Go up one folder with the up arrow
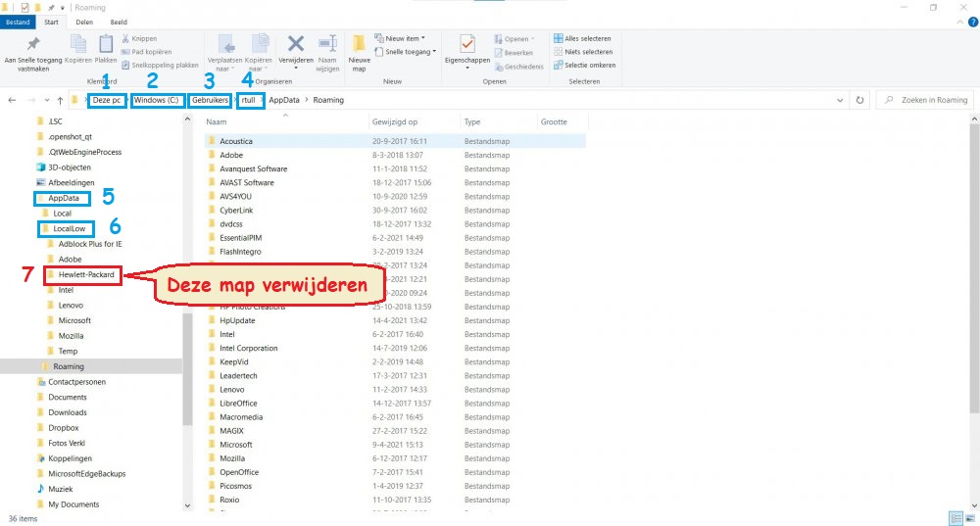The height and width of the screenshot is (526, 980). coord(60,100)
